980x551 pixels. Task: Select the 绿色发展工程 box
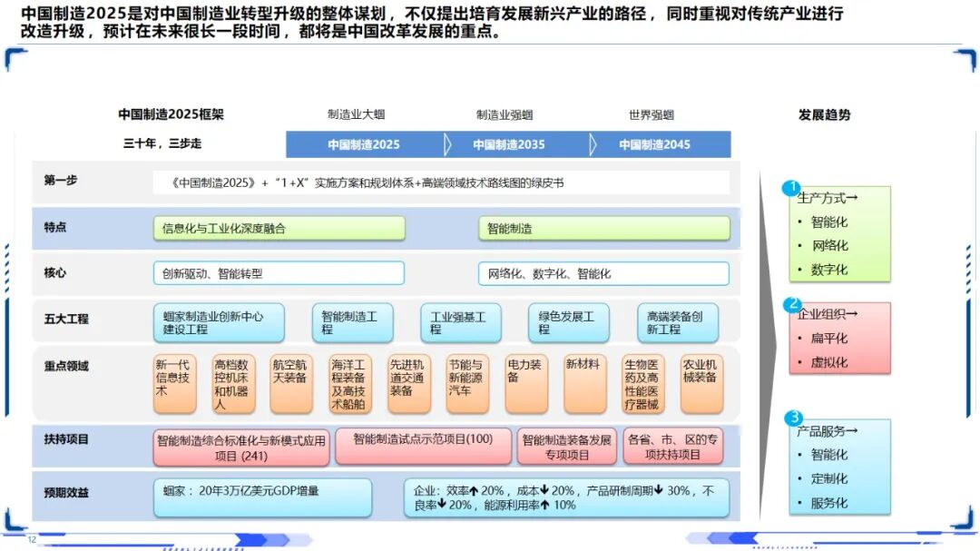pyautogui.click(x=569, y=323)
